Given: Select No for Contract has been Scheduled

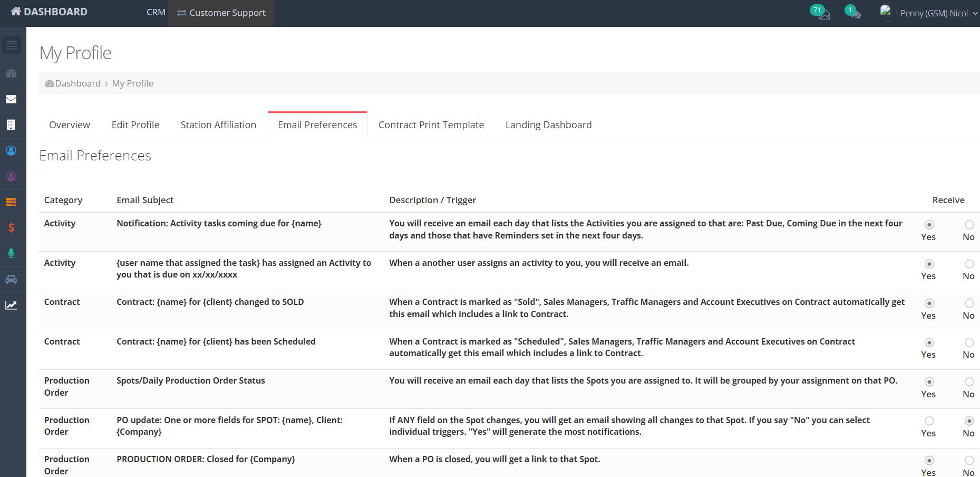Looking at the screenshot, I should tap(969, 342).
